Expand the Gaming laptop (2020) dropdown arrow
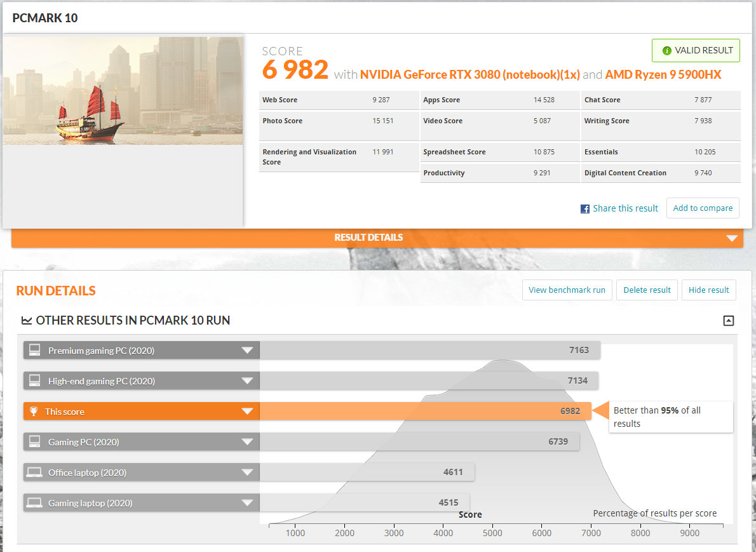This screenshot has height=552, width=756. point(247,503)
